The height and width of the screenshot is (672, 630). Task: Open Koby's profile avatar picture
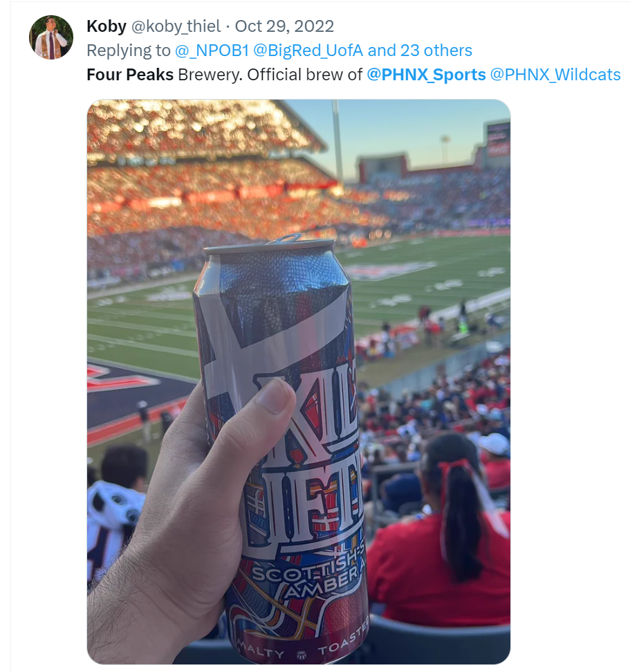pyautogui.click(x=51, y=37)
